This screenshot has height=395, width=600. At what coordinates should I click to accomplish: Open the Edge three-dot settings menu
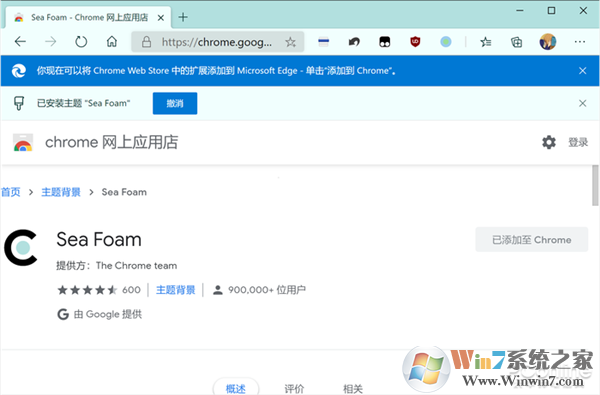(580, 42)
